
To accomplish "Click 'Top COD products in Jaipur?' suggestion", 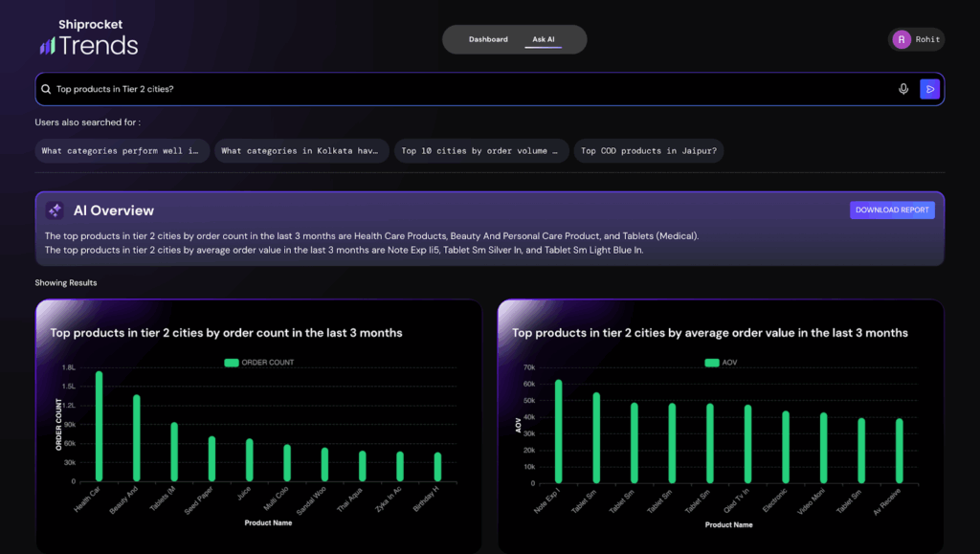I will pos(649,151).
